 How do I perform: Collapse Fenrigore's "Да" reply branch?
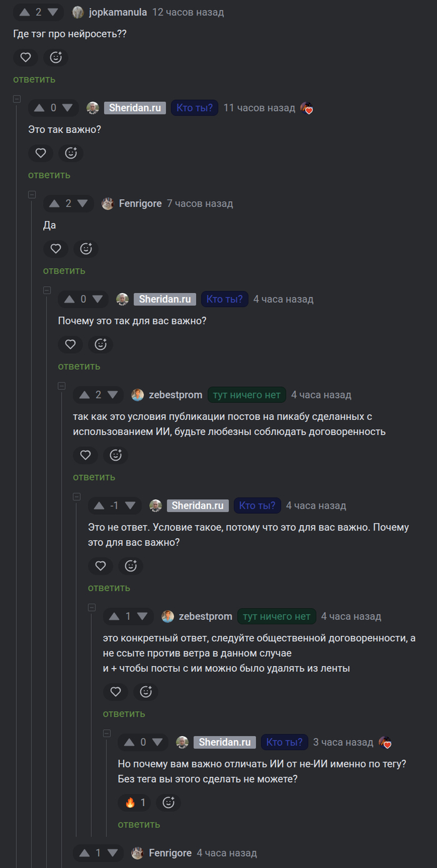point(32,194)
